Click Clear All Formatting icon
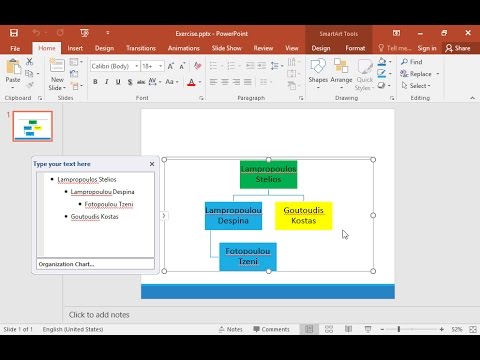Image resolution: width=480 pixels, height=360 pixels. 198,66
